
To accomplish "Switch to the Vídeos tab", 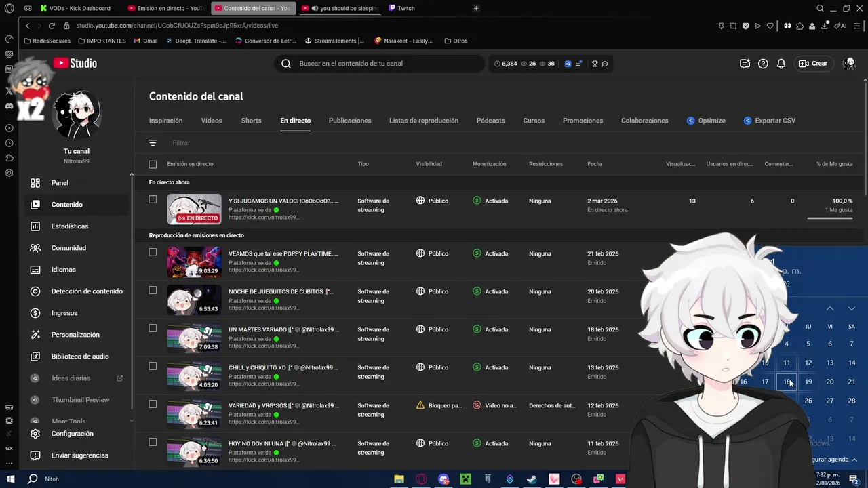I will click(212, 121).
